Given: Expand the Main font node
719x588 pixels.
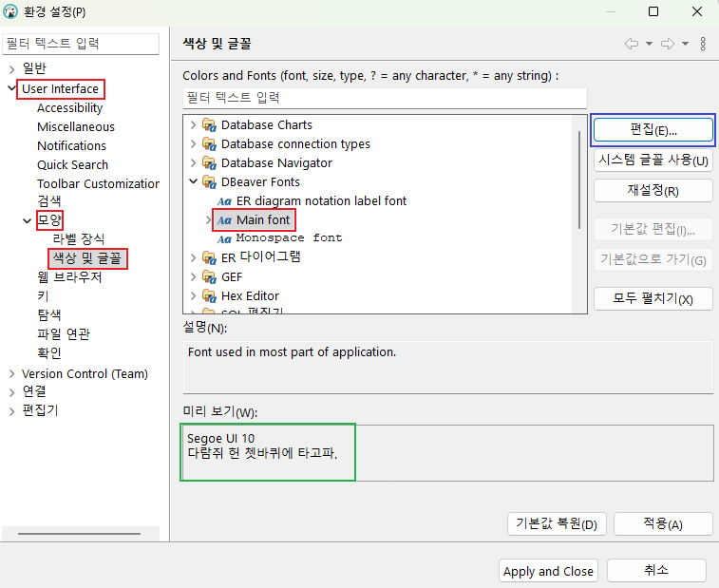Looking at the screenshot, I should 209,220.
